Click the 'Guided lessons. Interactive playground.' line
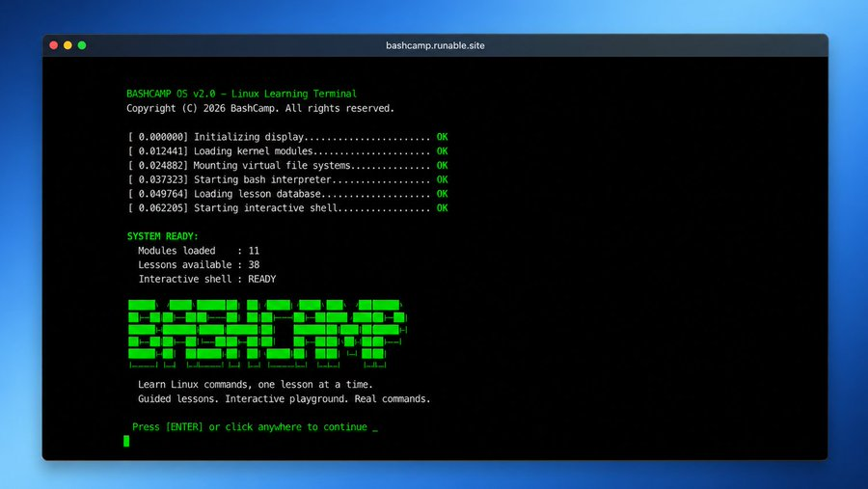868x489 pixels. 284,398
